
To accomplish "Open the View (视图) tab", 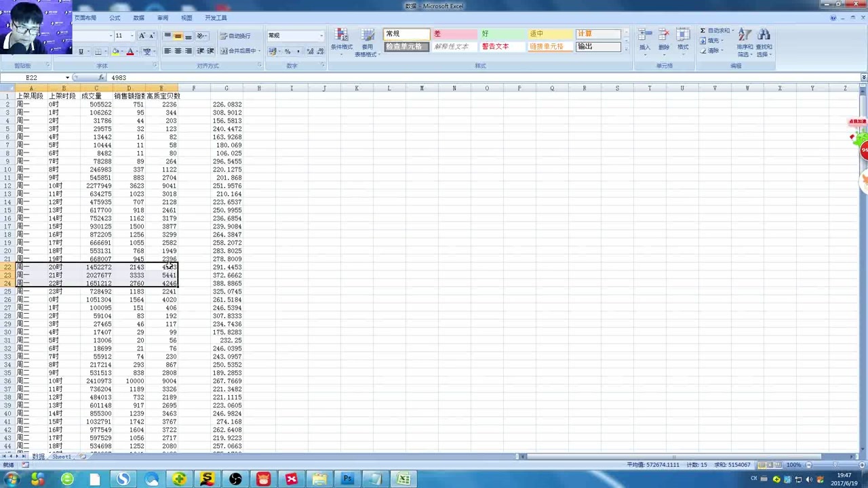I will click(x=186, y=18).
